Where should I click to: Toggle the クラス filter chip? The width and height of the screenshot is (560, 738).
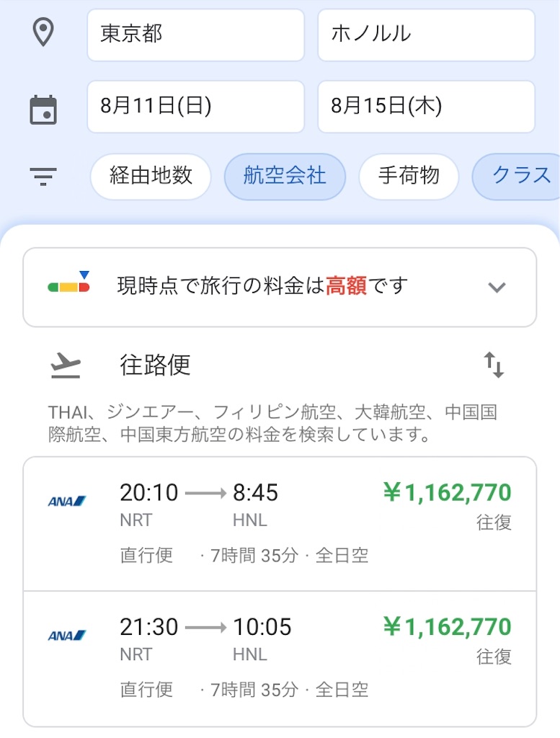pos(516,177)
